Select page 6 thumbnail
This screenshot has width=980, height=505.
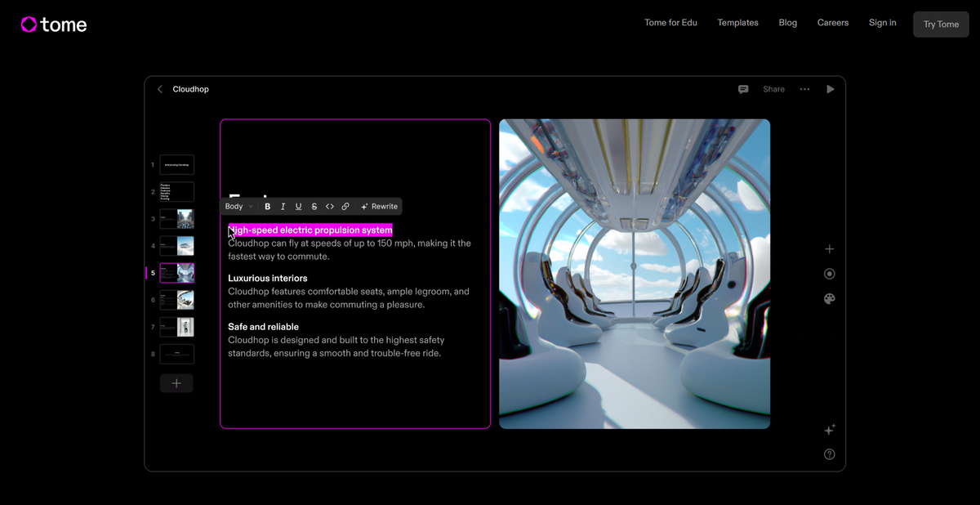[177, 300]
